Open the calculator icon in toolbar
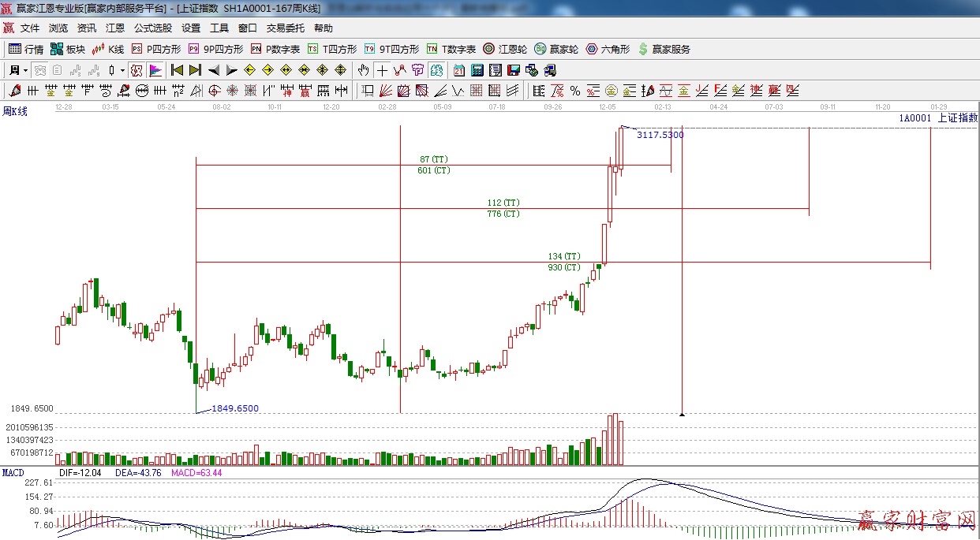 (477, 70)
